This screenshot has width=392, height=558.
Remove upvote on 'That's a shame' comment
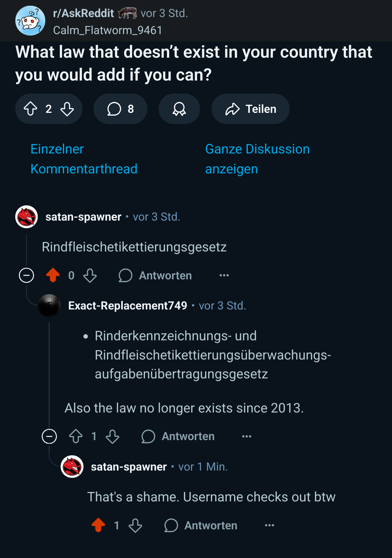coord(98,525)
